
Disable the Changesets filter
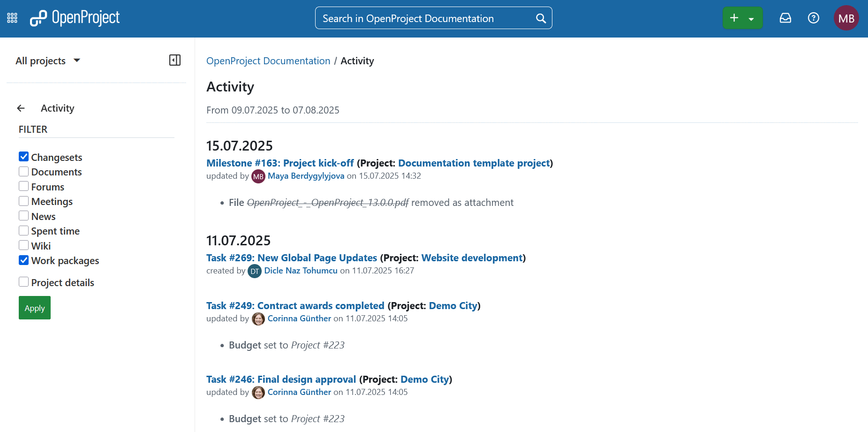[x=23, y=156]
